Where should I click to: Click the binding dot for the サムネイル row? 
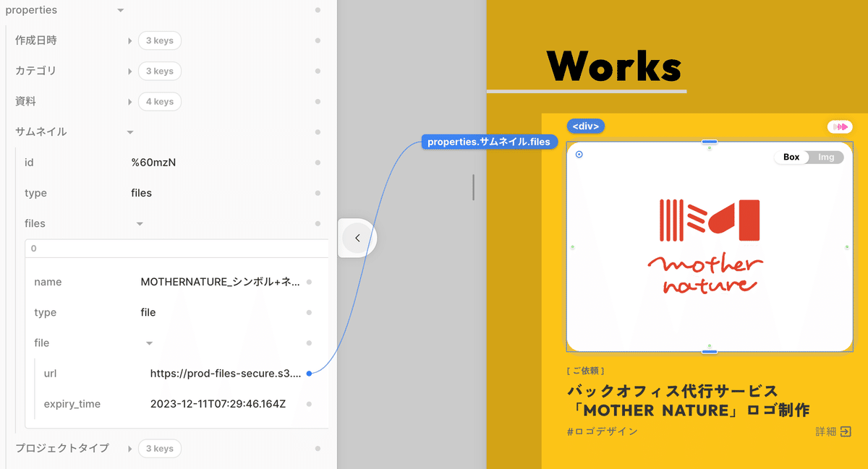point(318,132)
